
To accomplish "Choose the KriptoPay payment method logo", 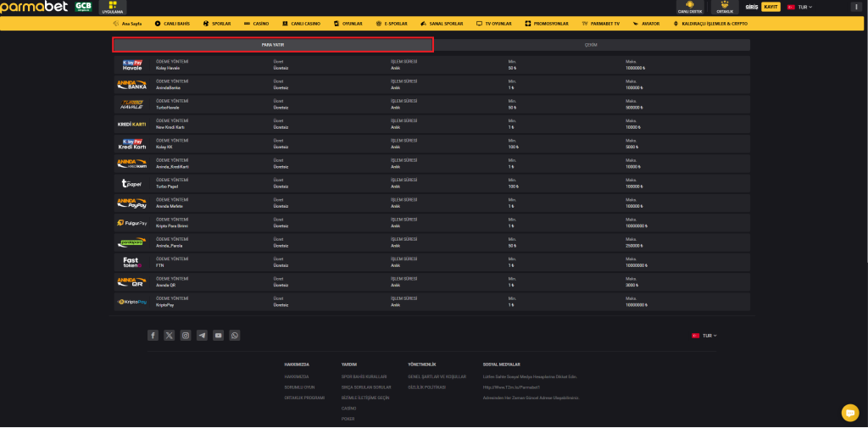I will (132, 302).
